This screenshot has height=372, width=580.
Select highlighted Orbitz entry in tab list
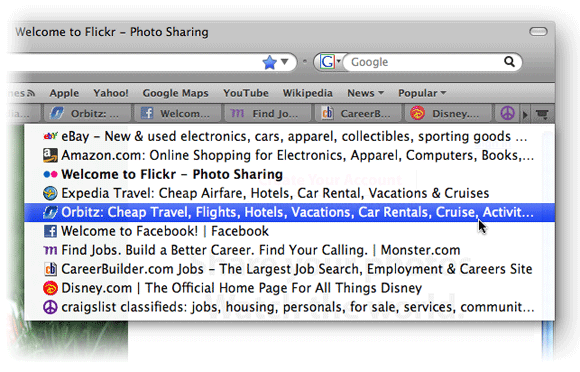[x=290, y=212]
